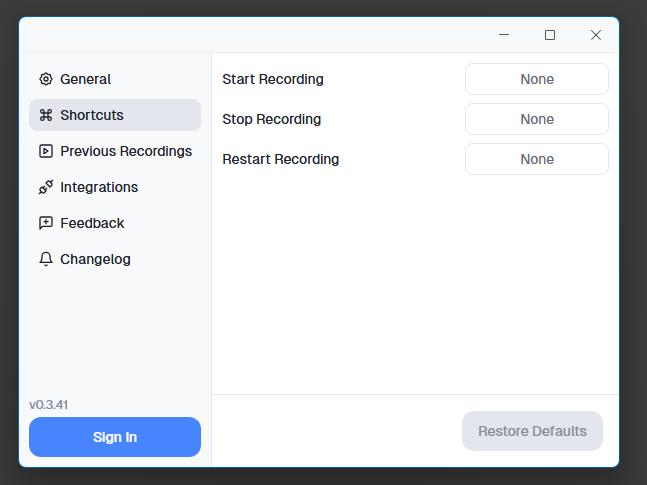The width and height of the screenshot is (647, 485).
Task: Click the command-key icon beside Shortcuts
Action: [x=46, y=115]
